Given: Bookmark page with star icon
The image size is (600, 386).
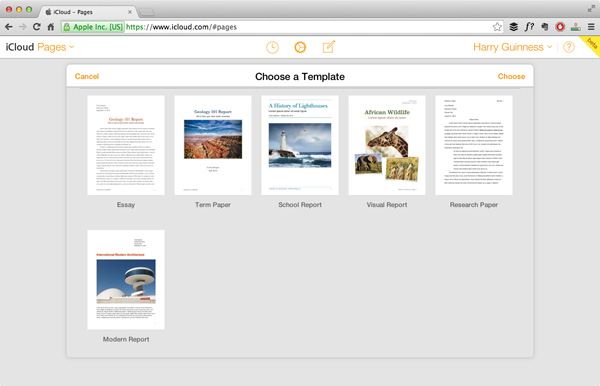Looking at the screenshot, I should [x=497, y=27].
